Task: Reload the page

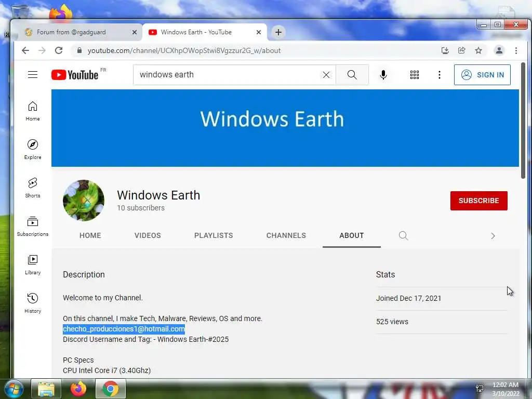Action: pyautogui.click(x=59, y=50)
